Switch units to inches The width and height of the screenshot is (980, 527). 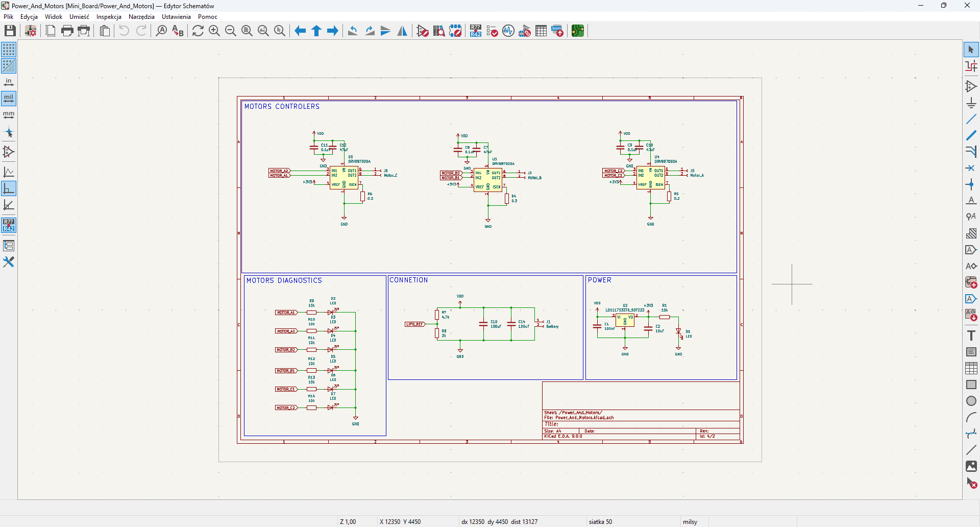9,82
